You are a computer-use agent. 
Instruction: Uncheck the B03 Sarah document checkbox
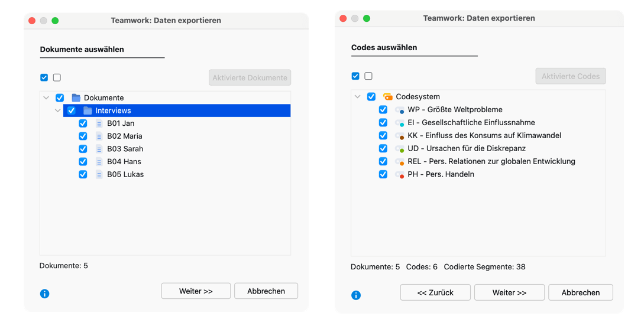[x=83, y=149]
